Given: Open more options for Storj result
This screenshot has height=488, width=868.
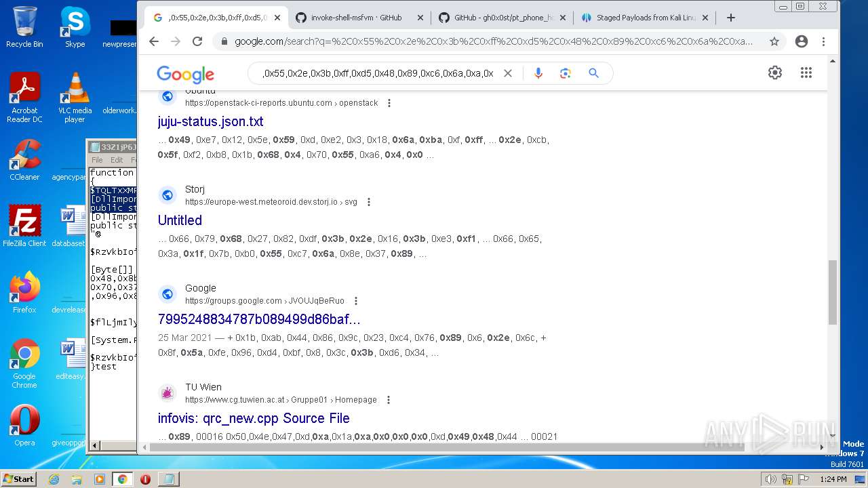Looking at the screenshot, I should click(369, 202).
